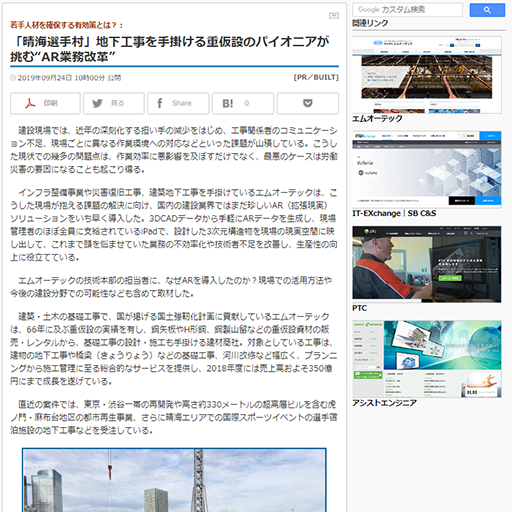This screenshot has height=512, width=512.
Task: Click the Hatena Bookmark B! button
Action: 243,103
